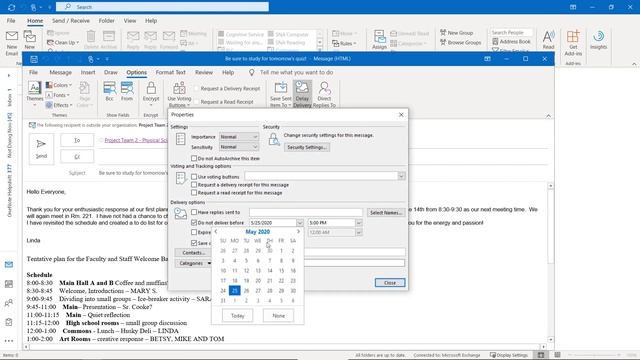Show the From field
Viewport: 640px width, 360px height.
click(x=127, y=91)
